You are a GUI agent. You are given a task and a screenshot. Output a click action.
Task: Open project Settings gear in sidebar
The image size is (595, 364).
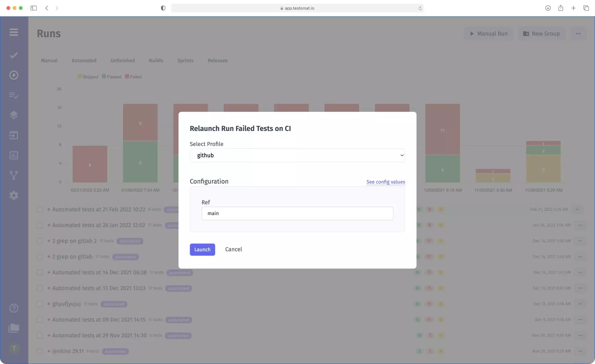(14, 195)
